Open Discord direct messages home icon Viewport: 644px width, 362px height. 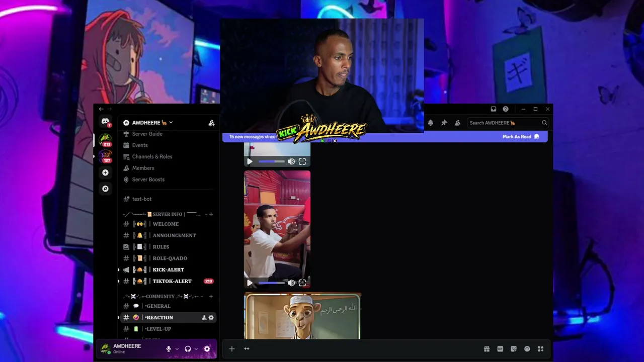tap(105, 122)
